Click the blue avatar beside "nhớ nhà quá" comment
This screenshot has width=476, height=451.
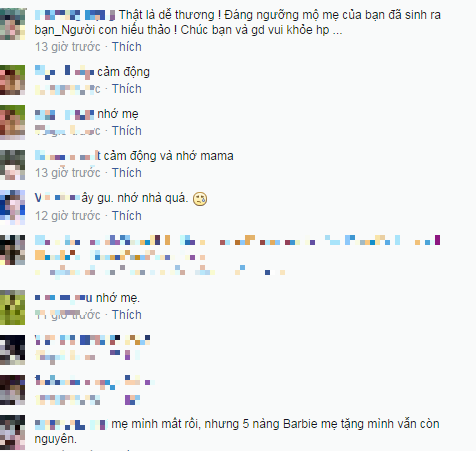(x=12, y=207)
